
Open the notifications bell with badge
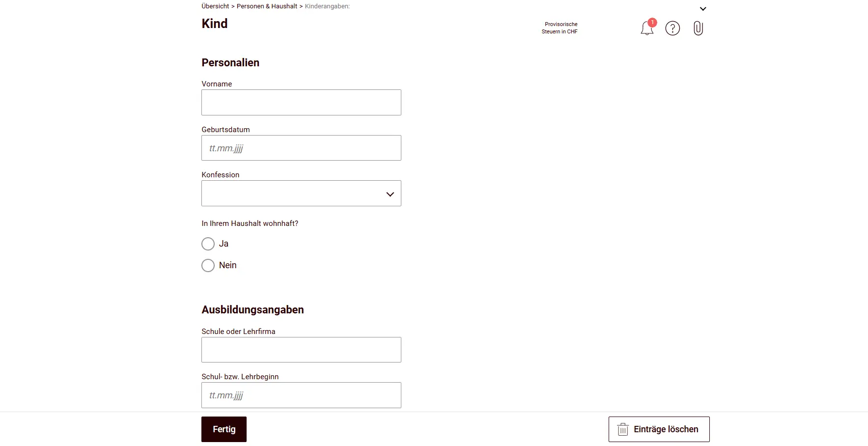tap(646, 28)
